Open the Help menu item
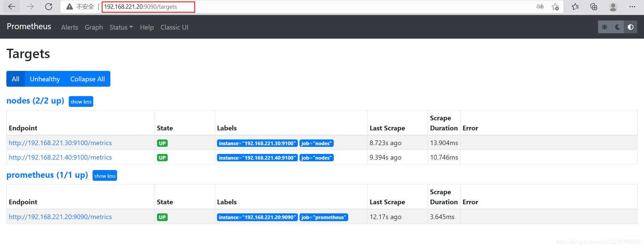Viewport: 644px width, 248px height. click(147, 27)
